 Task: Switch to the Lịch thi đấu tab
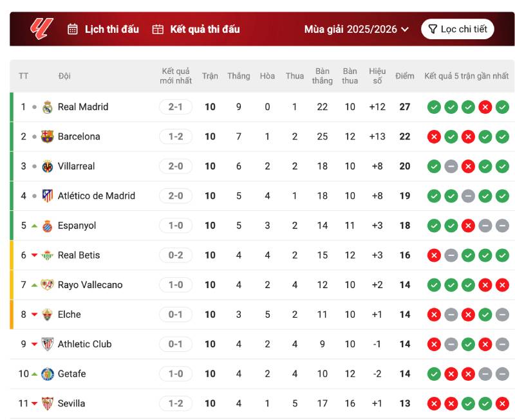click(104, 29)
